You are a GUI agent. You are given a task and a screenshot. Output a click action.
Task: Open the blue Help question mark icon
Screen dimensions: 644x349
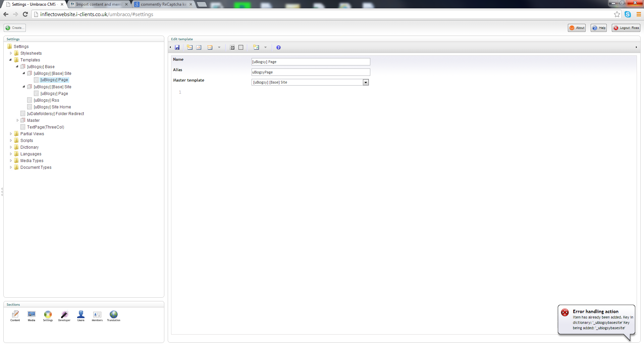coord(278,47)
